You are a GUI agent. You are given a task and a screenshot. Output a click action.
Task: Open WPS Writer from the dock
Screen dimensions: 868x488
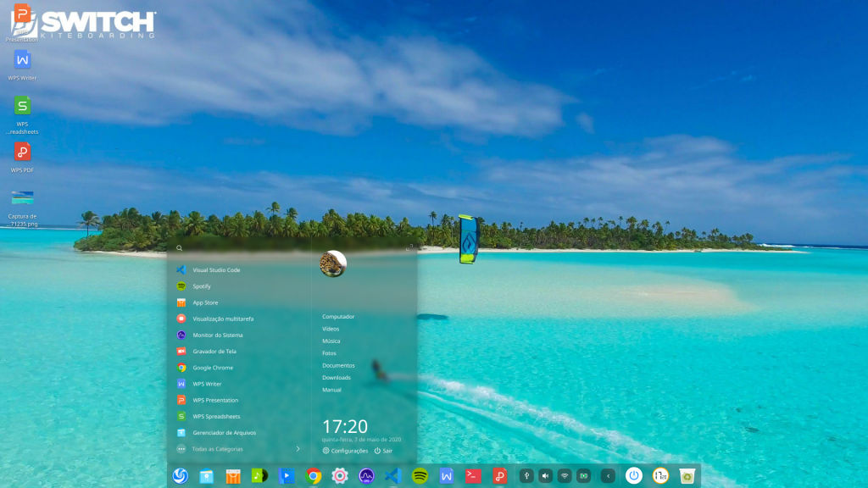(x=446, y=476)
